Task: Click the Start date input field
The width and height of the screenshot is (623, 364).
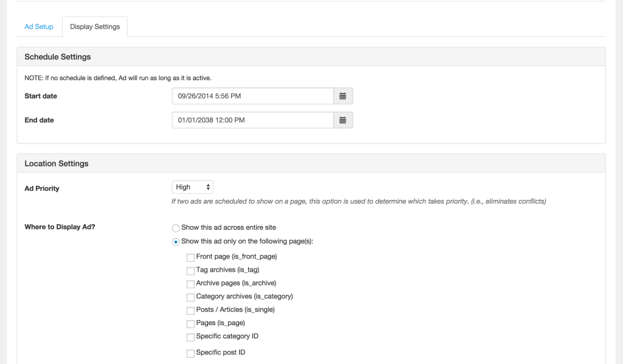Action: click(x=252, y=96)
